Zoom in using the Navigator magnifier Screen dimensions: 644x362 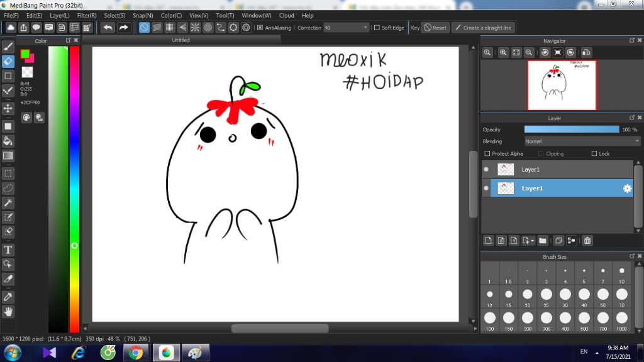[503, 53]
